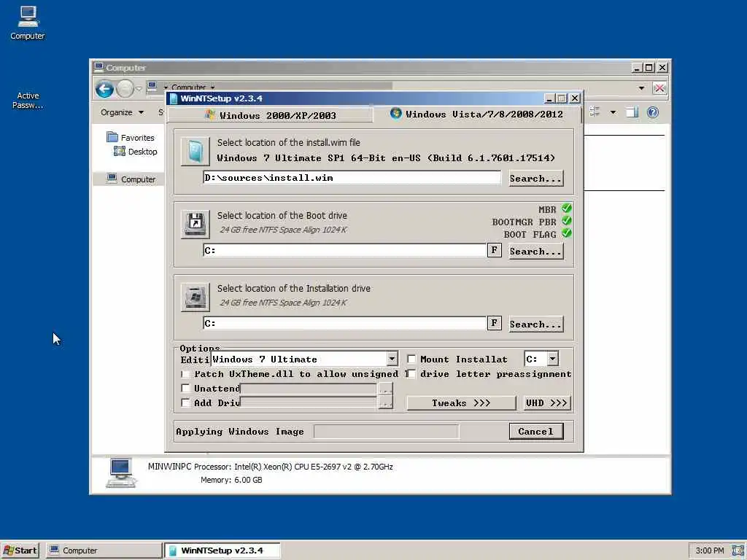Open the recent pages dropdown beside the Forward arrow
This screenshot has width=747, height=560.
(139, 88)
